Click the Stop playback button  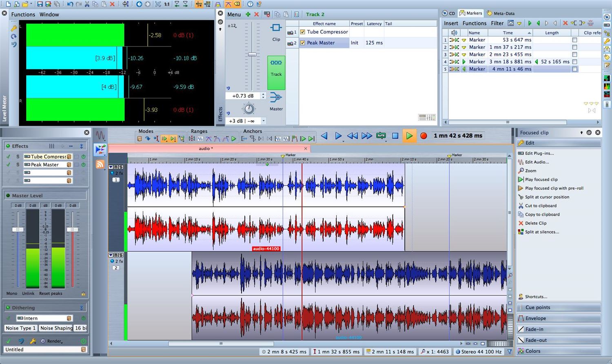click(395, 136)
